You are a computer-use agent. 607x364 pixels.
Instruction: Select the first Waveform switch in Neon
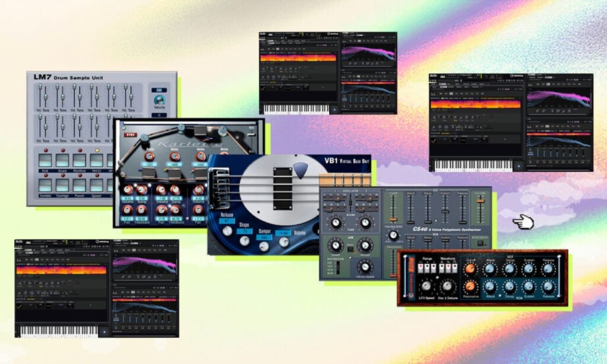pyautogui.click(x=442, y=267)
